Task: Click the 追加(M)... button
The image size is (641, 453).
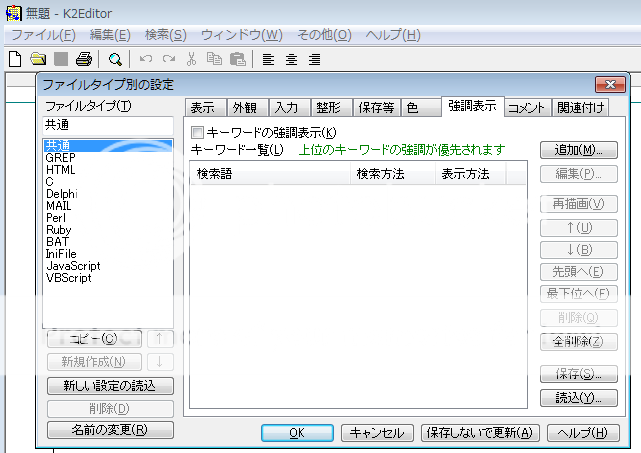Action: 578,150
